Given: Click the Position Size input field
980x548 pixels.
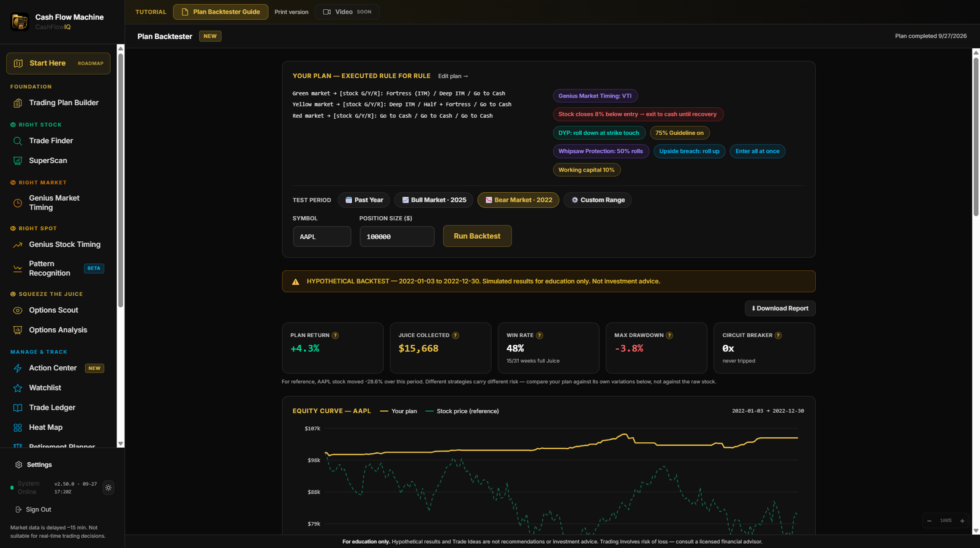Looking at the screenshot, I should click(397, 236).
